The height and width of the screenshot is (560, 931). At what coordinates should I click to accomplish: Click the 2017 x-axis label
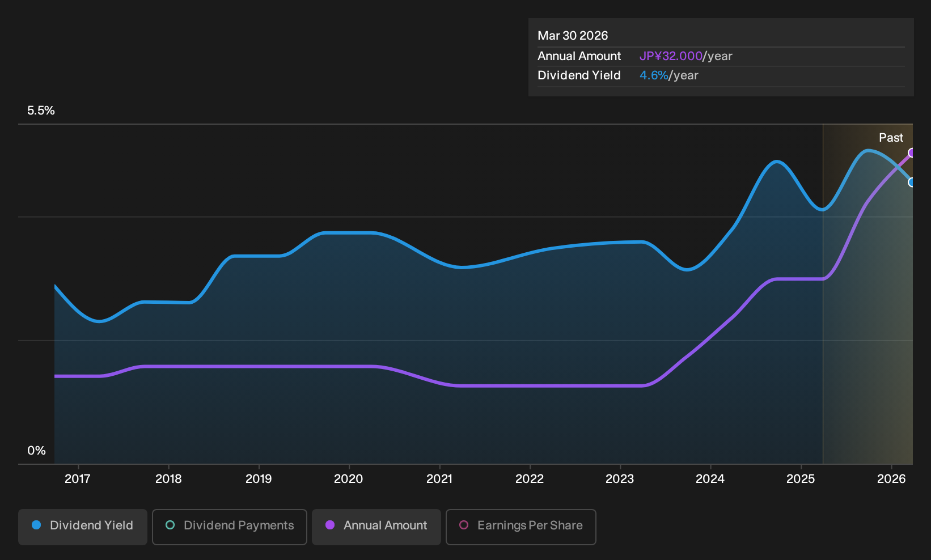78,479
